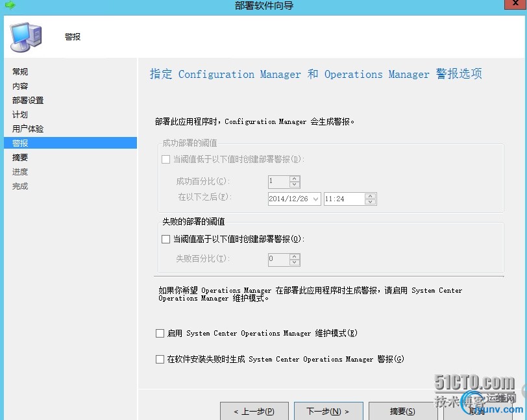Click the 失败的部署的阈值 group title
This screenshot has width=527, height=420.
click(x=193, y=221)
